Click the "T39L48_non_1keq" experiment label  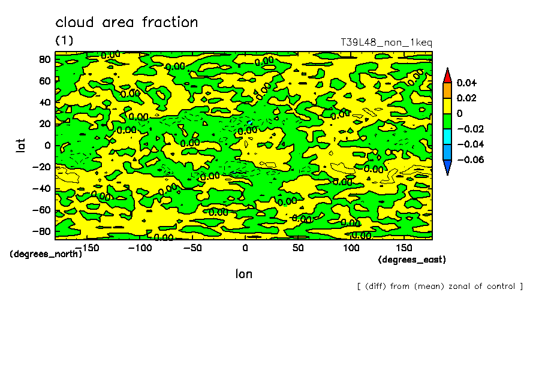(387, 43)
